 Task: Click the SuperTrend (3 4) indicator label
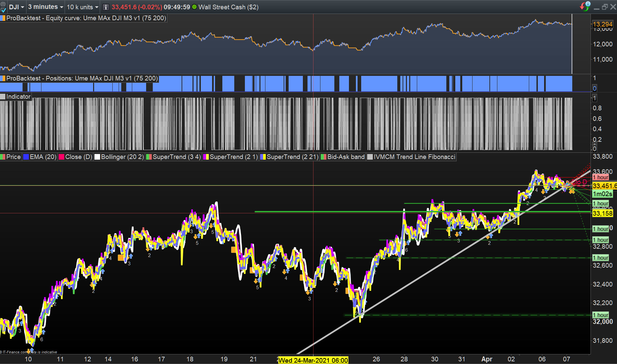pos(177,157)
